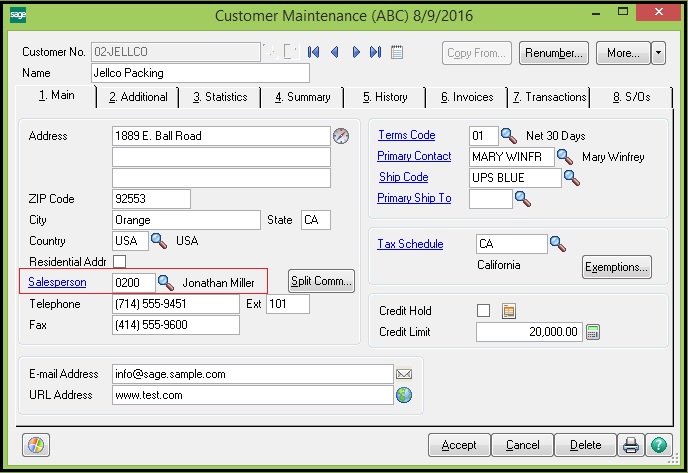Toggle the Residential Addr checkbox
The width and height of the screenshot is (688, 473).
coord(120,262)
